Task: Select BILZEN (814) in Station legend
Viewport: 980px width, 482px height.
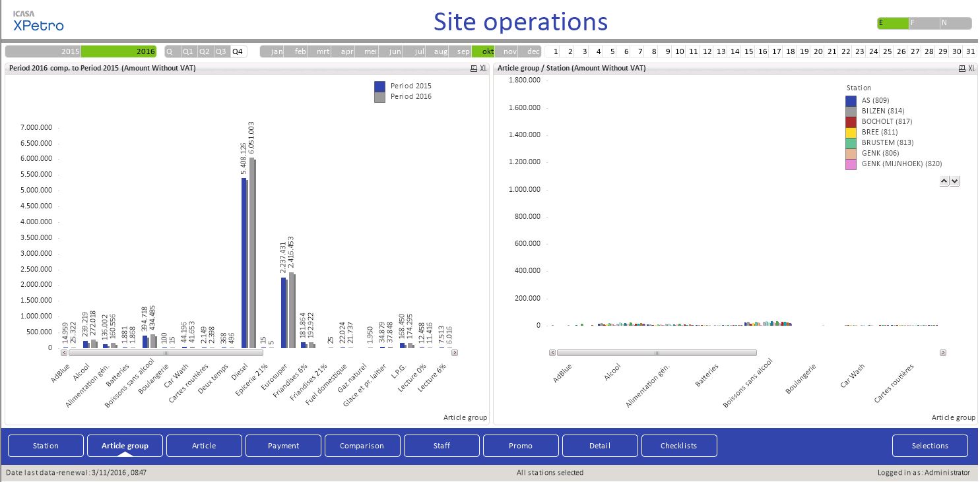Action: (883, 111)
